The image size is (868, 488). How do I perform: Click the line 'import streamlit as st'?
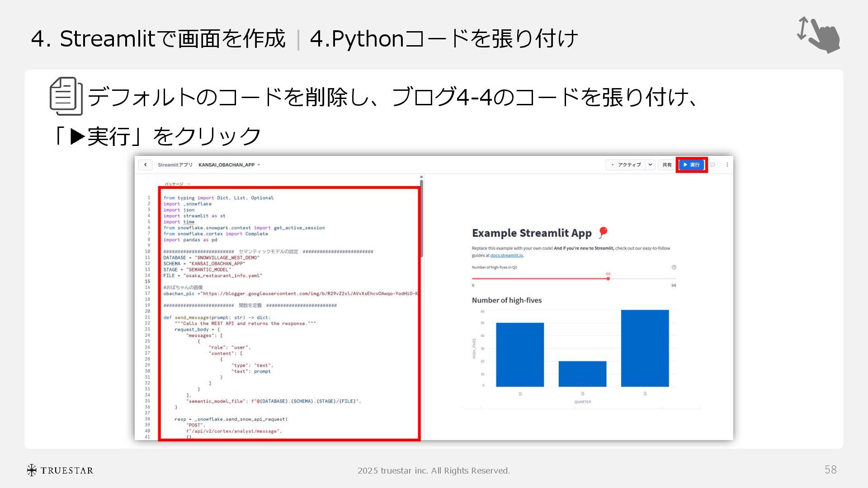point(194,216)
